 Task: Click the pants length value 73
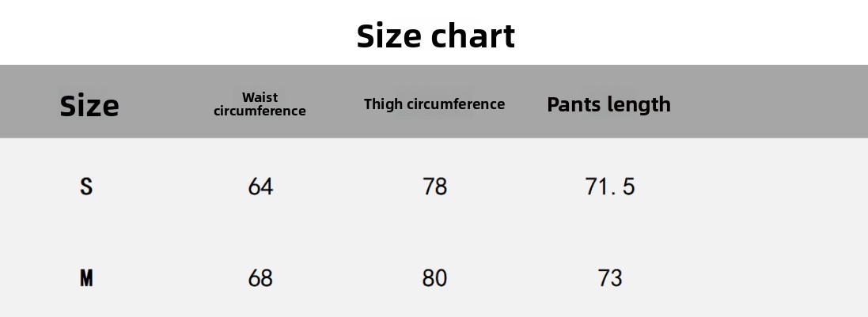609,277
